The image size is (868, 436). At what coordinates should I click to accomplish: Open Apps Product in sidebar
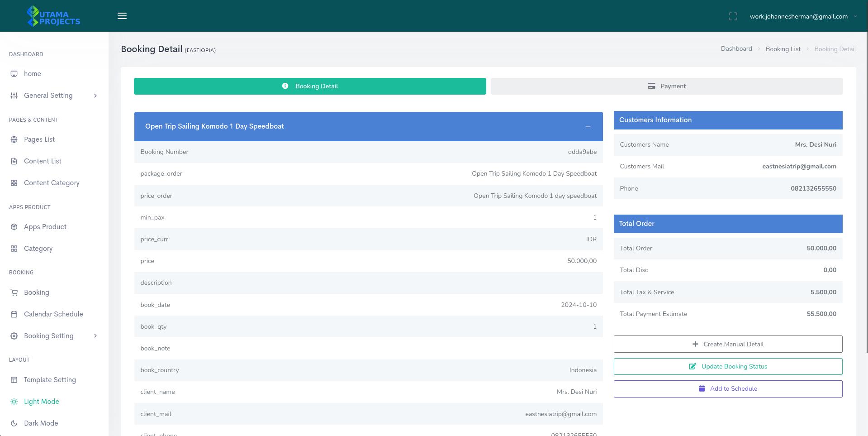(45, 227)
